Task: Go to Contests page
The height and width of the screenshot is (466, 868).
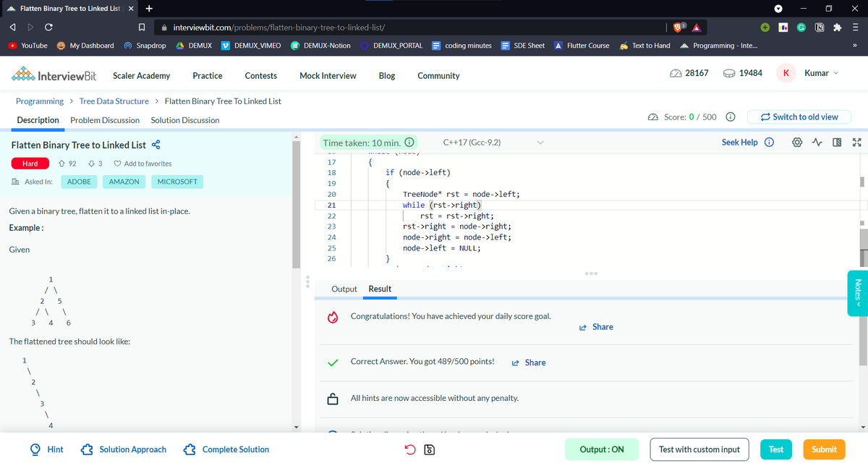Action: pyautogui.click(x=261, y=76)
